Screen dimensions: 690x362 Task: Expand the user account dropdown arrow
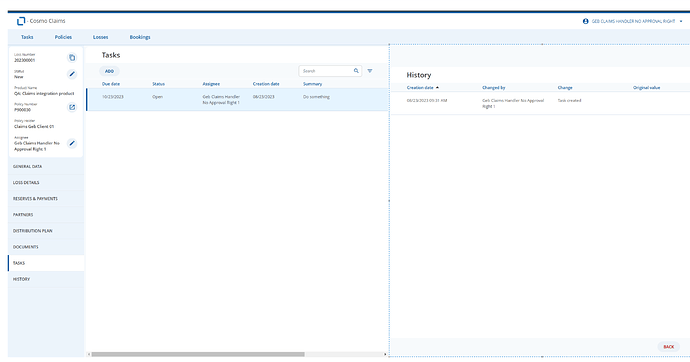(x=681, y=21)
